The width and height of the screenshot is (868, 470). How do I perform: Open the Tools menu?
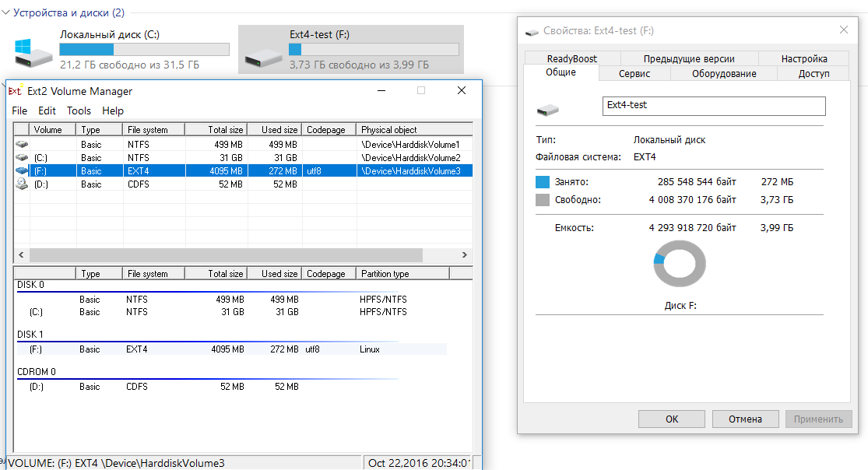pos(79,111)
